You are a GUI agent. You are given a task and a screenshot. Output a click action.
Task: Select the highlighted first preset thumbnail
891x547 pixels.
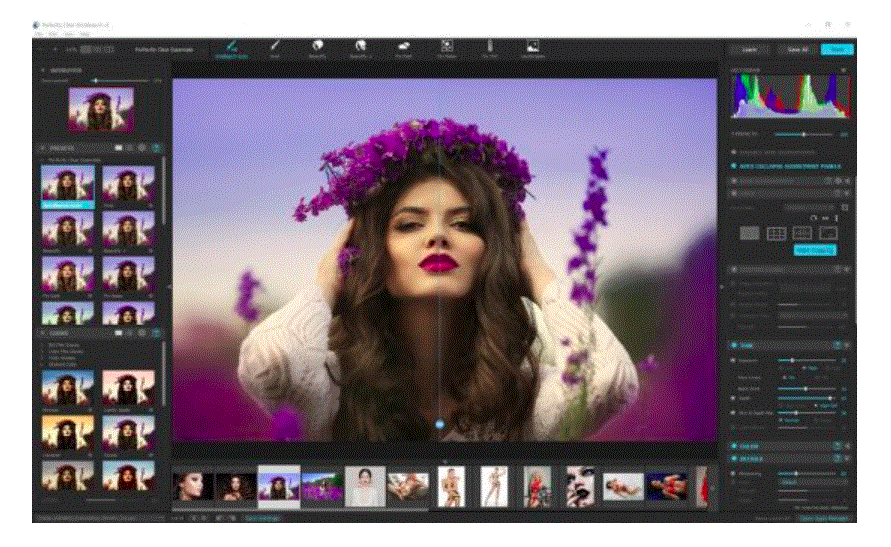[68, 186]
